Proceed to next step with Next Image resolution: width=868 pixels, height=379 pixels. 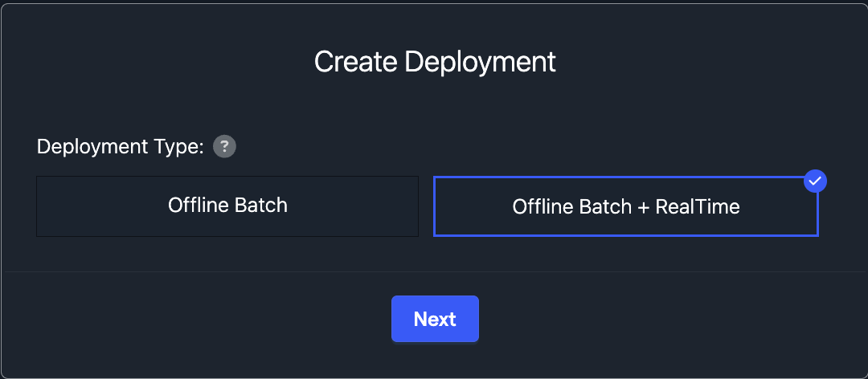pos(435,319)
